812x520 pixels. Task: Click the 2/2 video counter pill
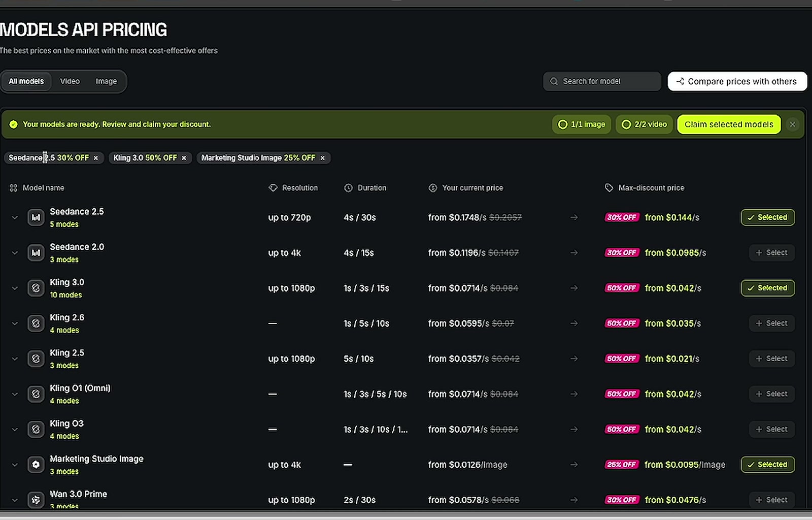pos(645,124)
